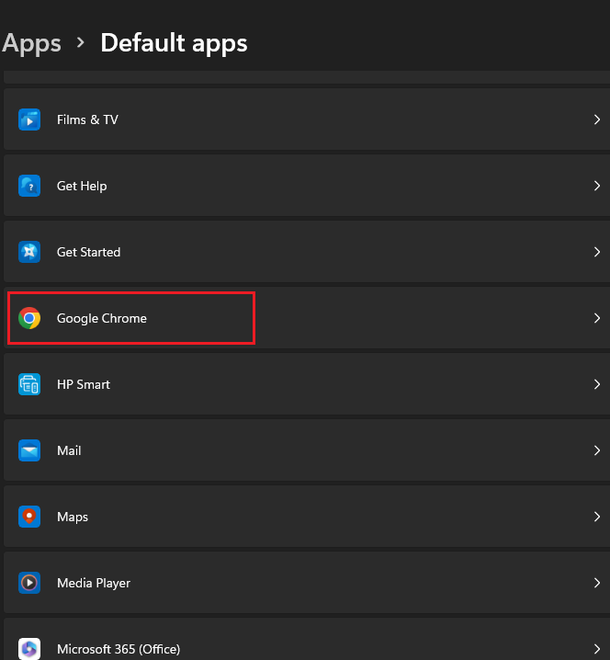Open Google Chrome defaults via chevron
Screen dimensions: 610x660
[x=596, y=318]
